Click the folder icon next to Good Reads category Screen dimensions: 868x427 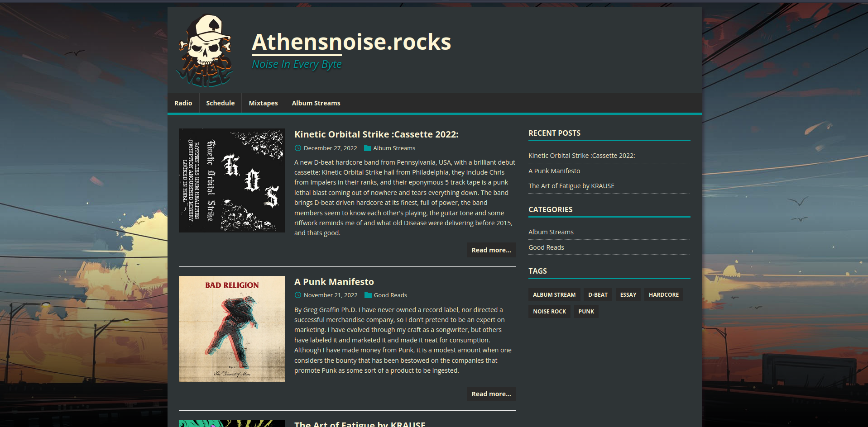tap(368, 295)
